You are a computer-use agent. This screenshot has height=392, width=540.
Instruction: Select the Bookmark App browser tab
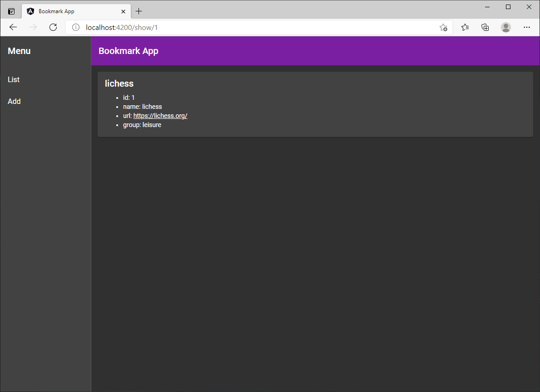[76, 11]
